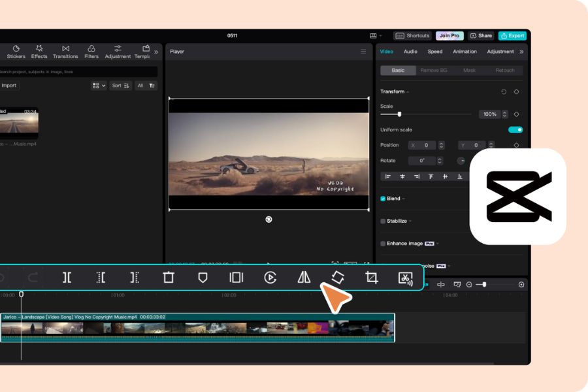Select the video clip on the timeline

click(196, 327)
